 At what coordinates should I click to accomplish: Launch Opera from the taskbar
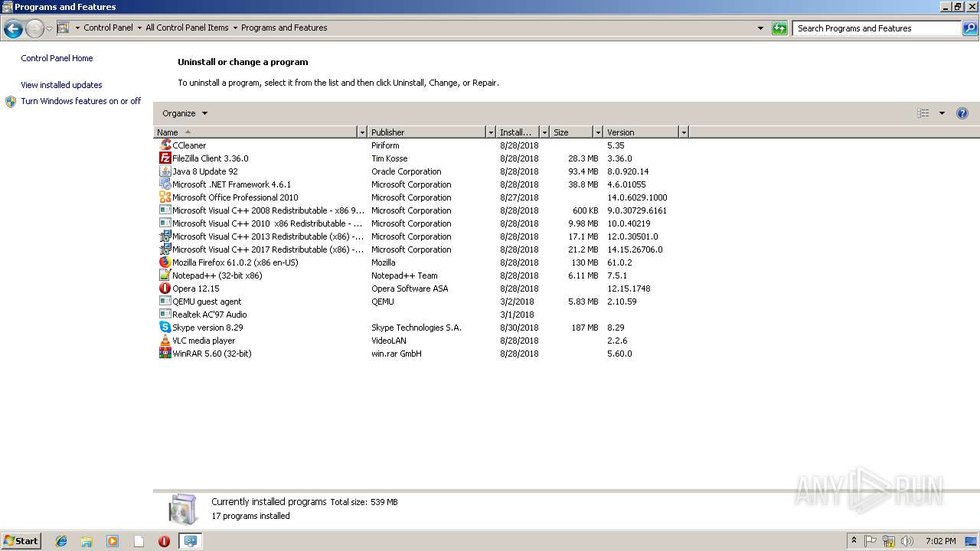pos(164,541)
